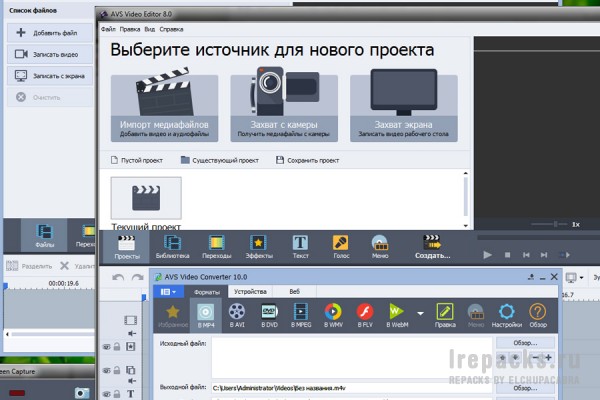
Task: Select Текст text tool button
Action: (x=300, y=247)
